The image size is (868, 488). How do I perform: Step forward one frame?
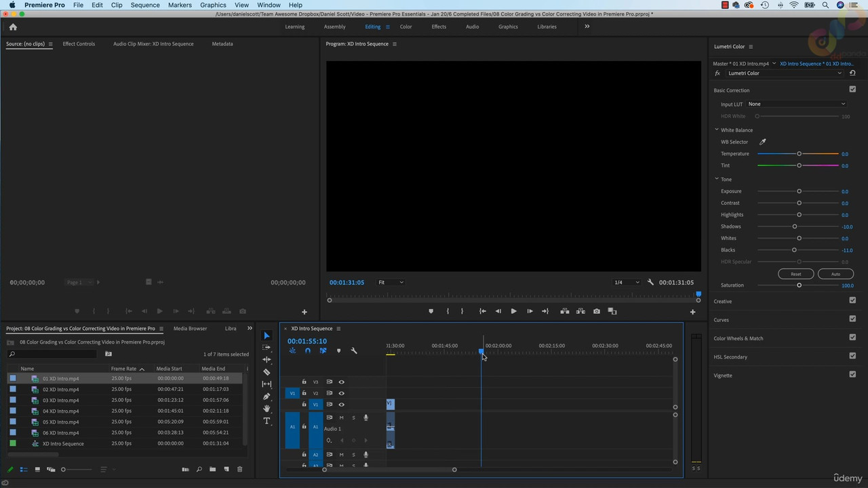pyautogui.click(x=530, y=311)
